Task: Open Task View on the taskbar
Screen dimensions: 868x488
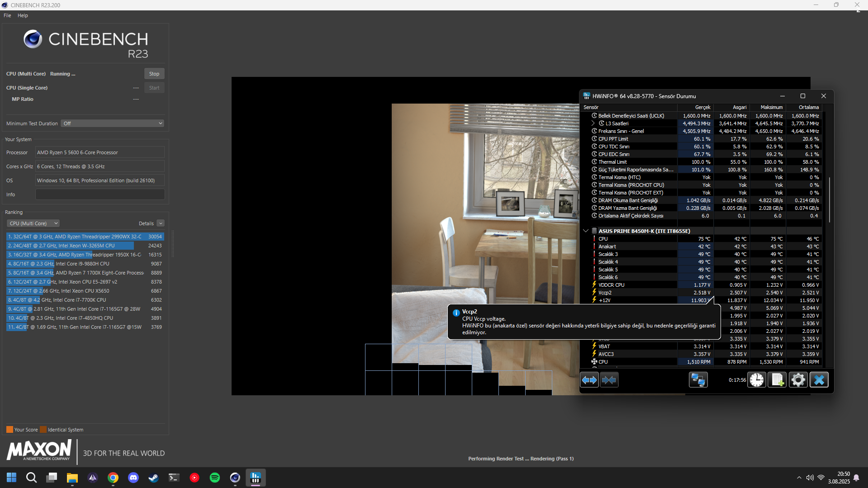Action: tap(52, 478)
